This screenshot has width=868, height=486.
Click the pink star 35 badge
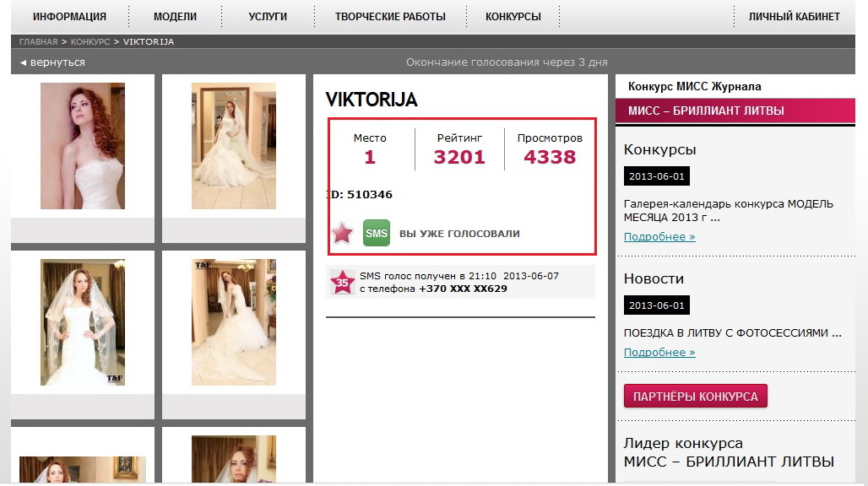(x=342, y=282)
